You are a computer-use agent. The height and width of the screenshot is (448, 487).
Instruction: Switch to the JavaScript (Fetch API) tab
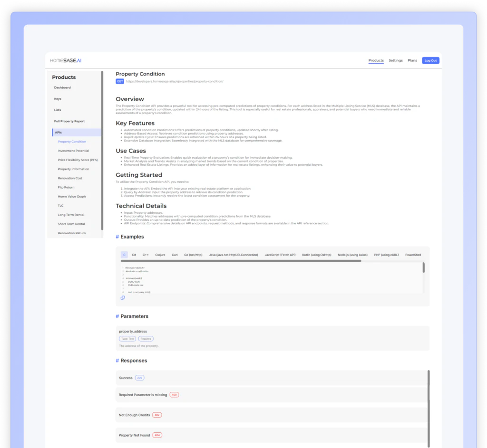pyautogui.click(x=279, y=255)
